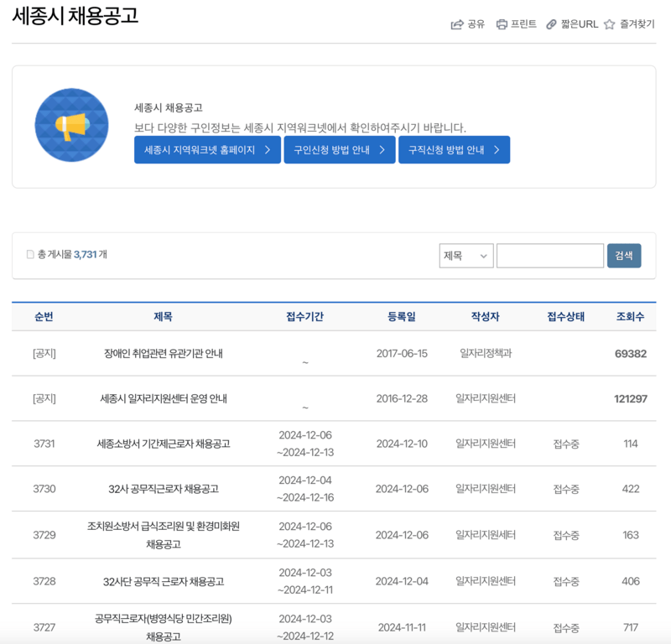
Task: Click inside the search input field
Action: [x=550, y=255]
